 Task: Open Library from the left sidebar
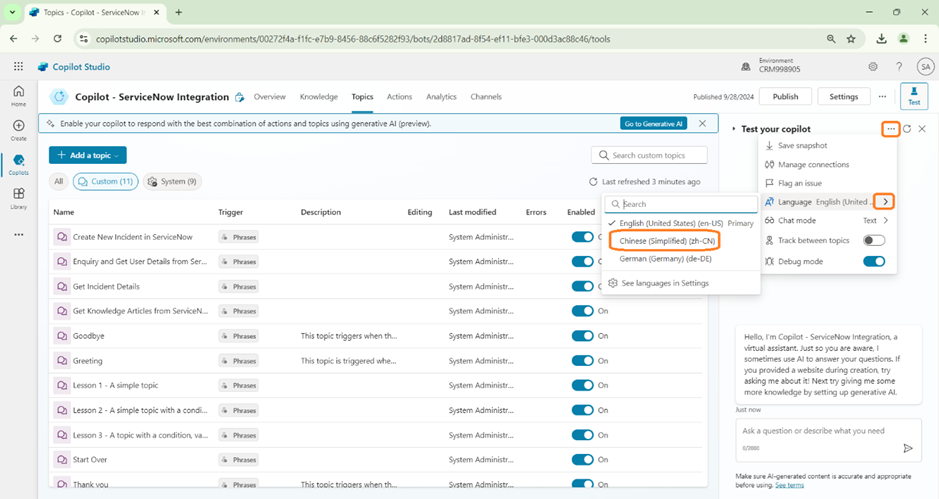click(x=18, y=197)
